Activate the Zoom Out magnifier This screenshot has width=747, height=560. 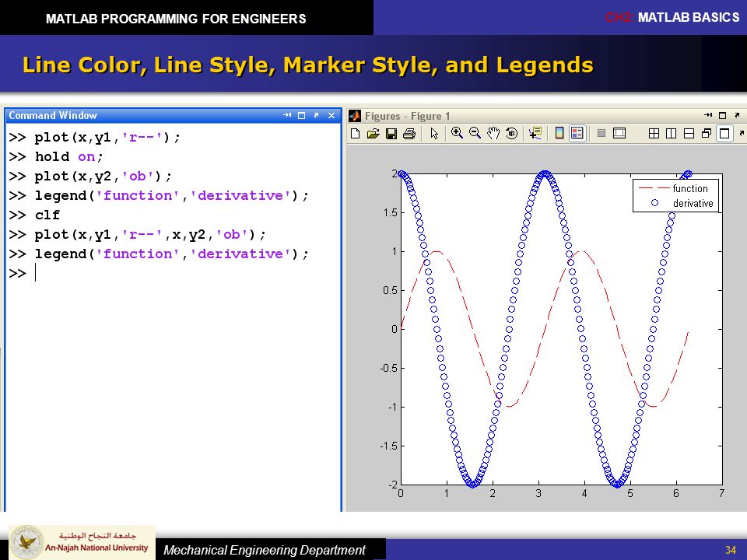tap(475, 133)
